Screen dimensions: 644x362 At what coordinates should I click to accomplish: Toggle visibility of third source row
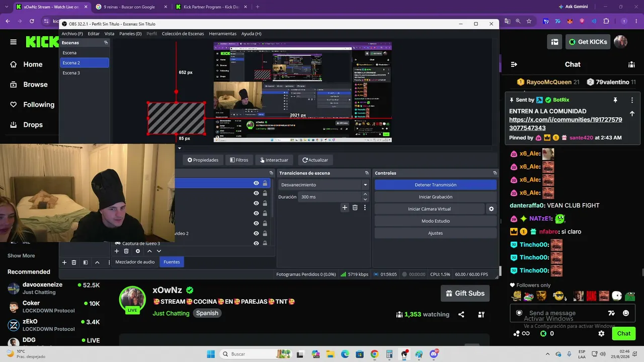click(256, 203)
